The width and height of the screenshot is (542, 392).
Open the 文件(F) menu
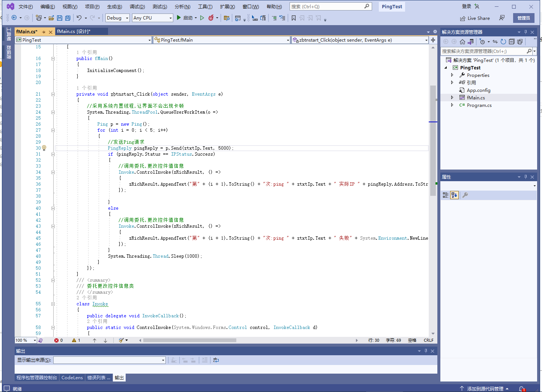(26, 7)
